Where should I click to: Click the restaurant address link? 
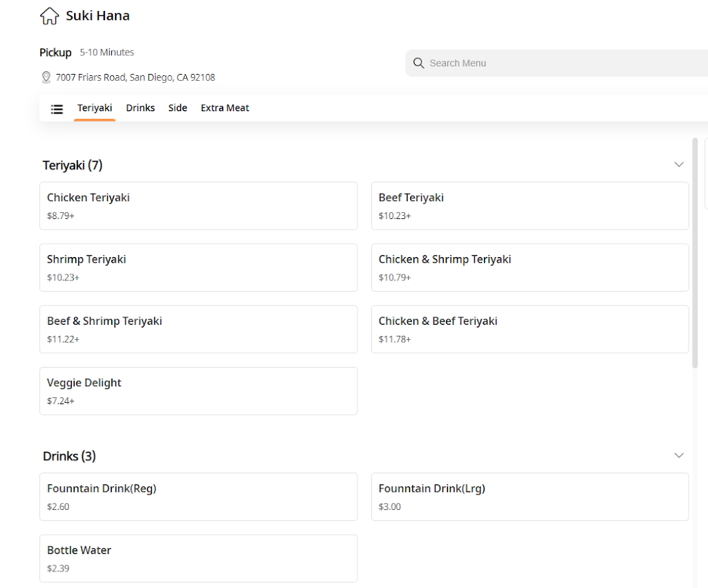(135, 77)
